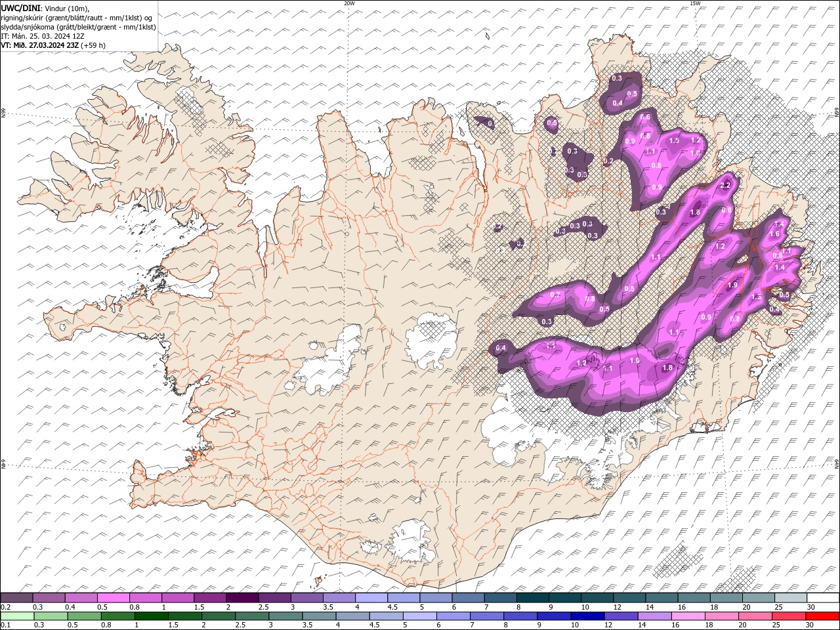Click the 1.3 snowfall value in east Iceland
The height and width of the screenshot is (630, 840).
[756, 297]
